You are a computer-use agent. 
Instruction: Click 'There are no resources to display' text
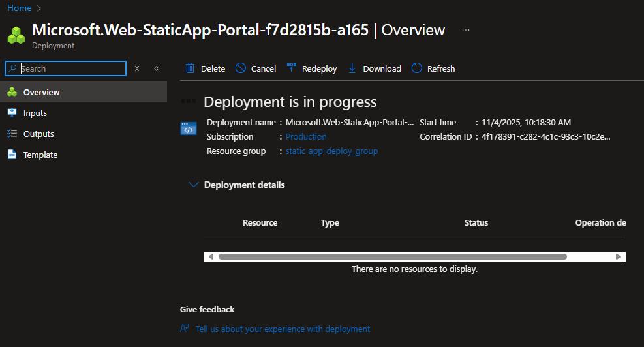click(x=414, y=269)
